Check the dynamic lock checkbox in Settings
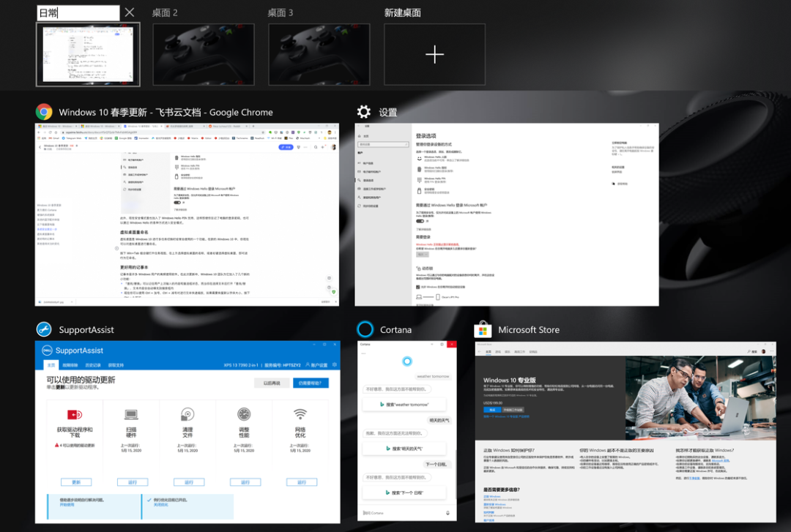Screen dimensions: 791x532 pyautogui.click(x=417, y=287)
